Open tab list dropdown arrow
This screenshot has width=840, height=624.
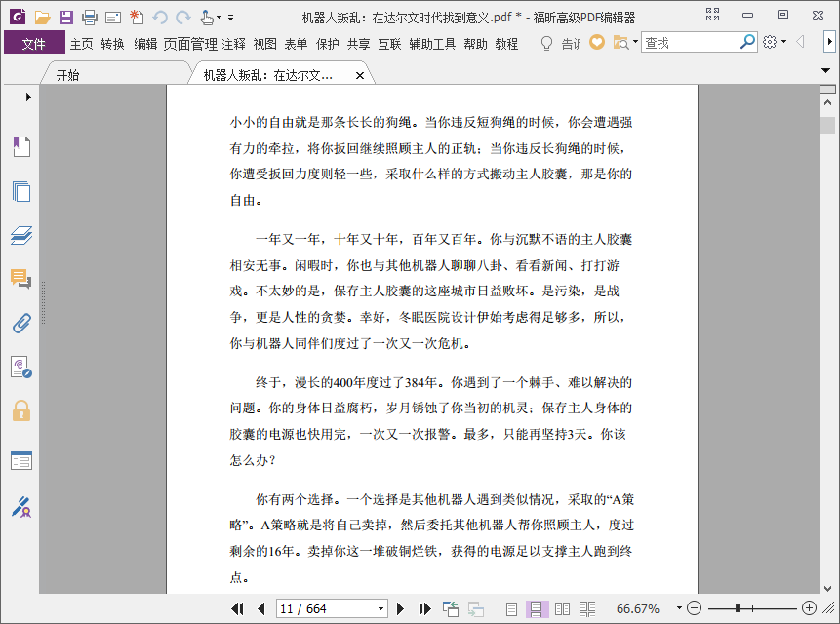click(x=825, y=70)
